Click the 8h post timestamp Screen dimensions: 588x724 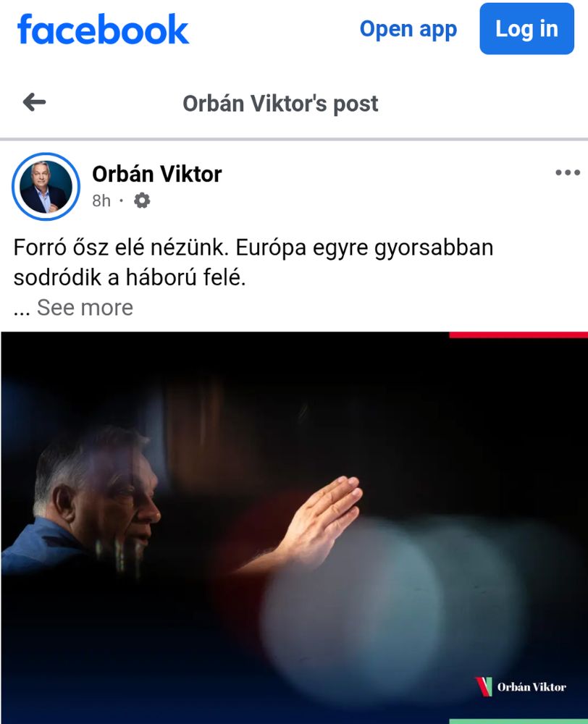[x=101, y=201]
